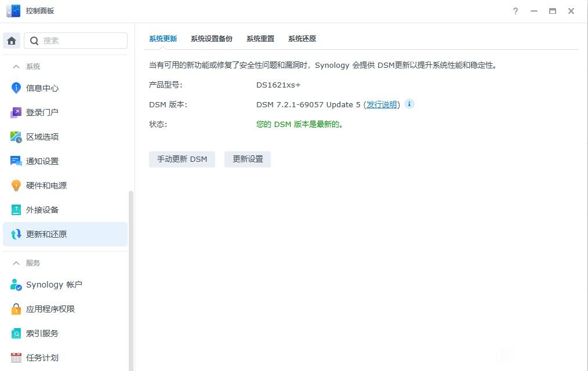Viewport: 588px width, 371px height.
Task: Open help with the question mark icon
Action: coord(516,11)
